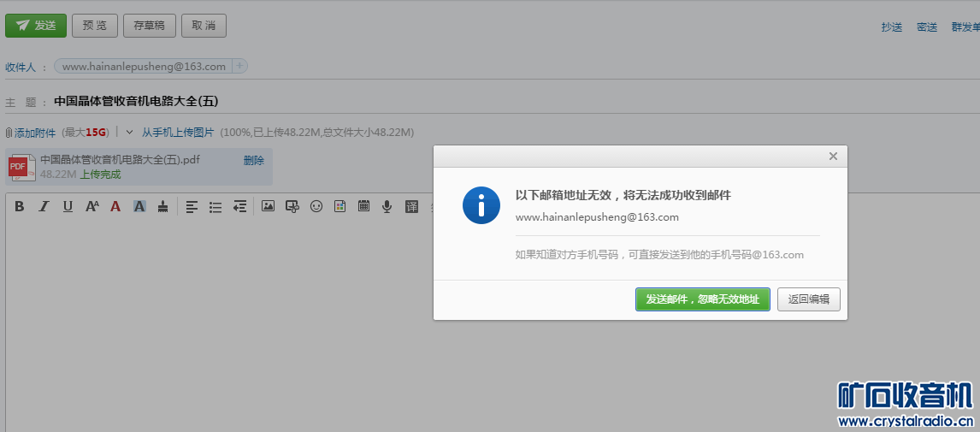The height and width of the screenshot is (432, 980).
Task: Click the 预览 preview button
Action: click(x=95, y=26)
